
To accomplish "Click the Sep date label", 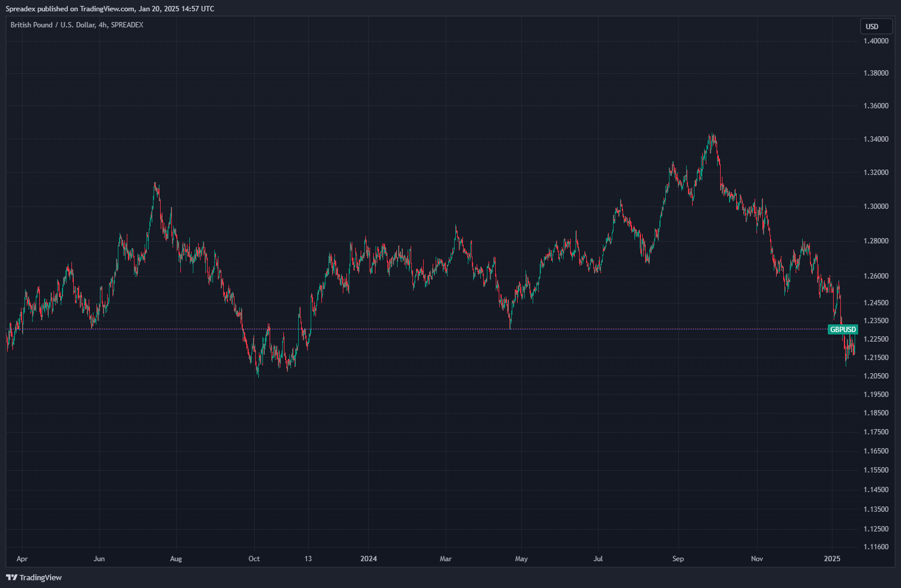I will [x=678, y=559].
